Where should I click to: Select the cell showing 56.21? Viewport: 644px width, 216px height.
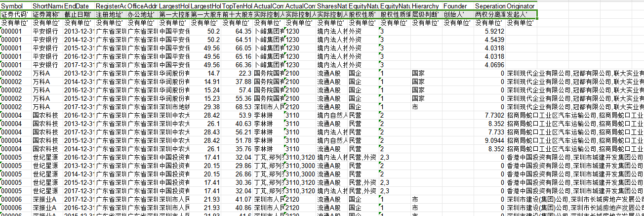pos(237,131)
